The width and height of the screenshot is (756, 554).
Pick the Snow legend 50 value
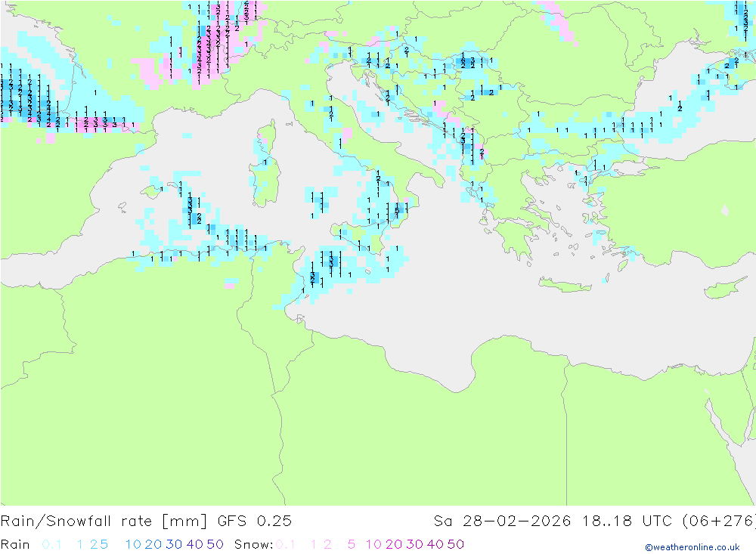pos(456,544)
